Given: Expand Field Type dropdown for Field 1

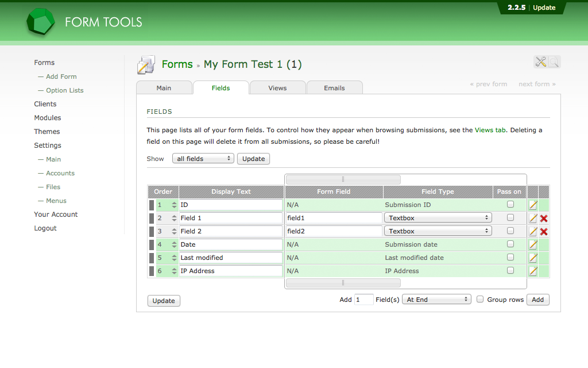Looking at the screenshot, I should pos(438,218).
